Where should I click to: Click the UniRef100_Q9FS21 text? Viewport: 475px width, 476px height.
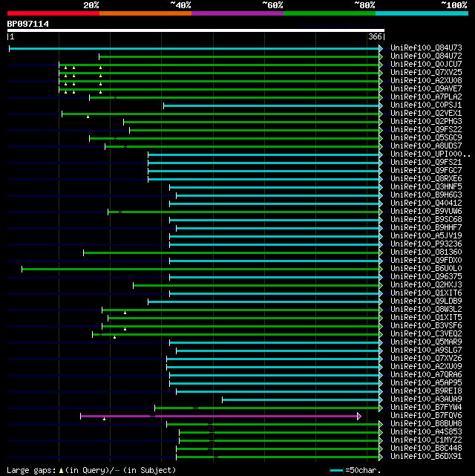pos(426,163)
